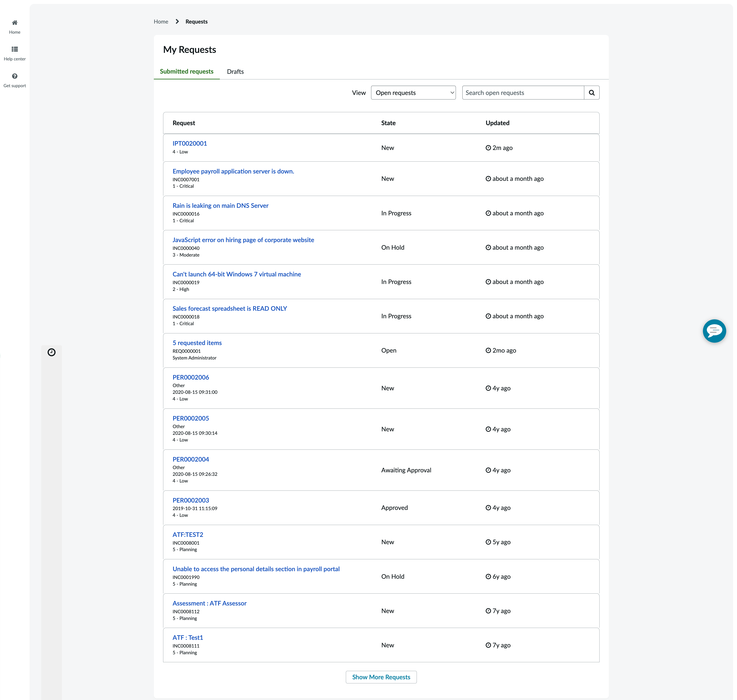The width and height of the screenshot is (737, 700).
Task: Click the '2m ago' updated time
Action: 502,148
